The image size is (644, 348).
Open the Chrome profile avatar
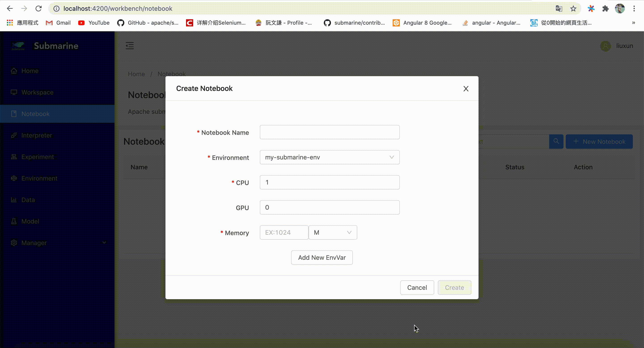click(619, 9)
